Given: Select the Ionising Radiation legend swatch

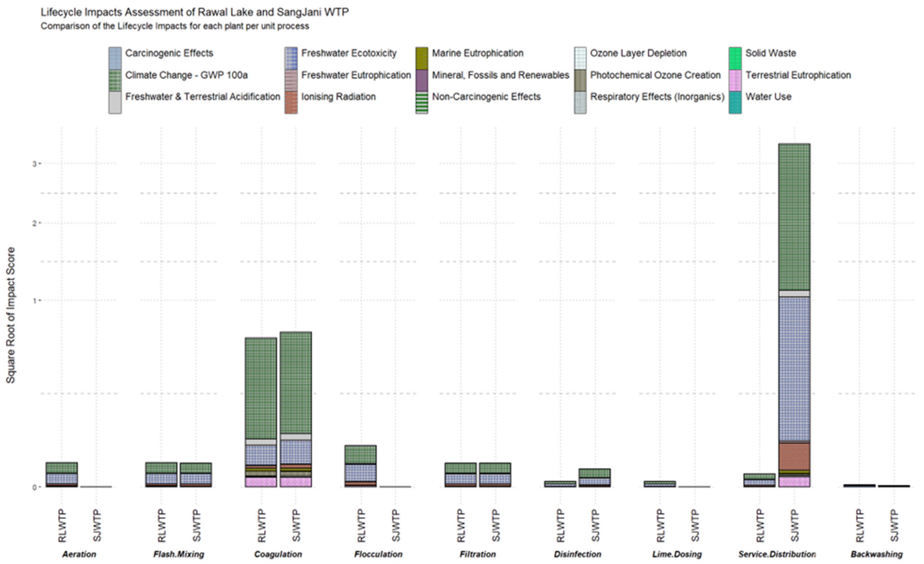Looking at the screenshot, I should coord(291,102).
